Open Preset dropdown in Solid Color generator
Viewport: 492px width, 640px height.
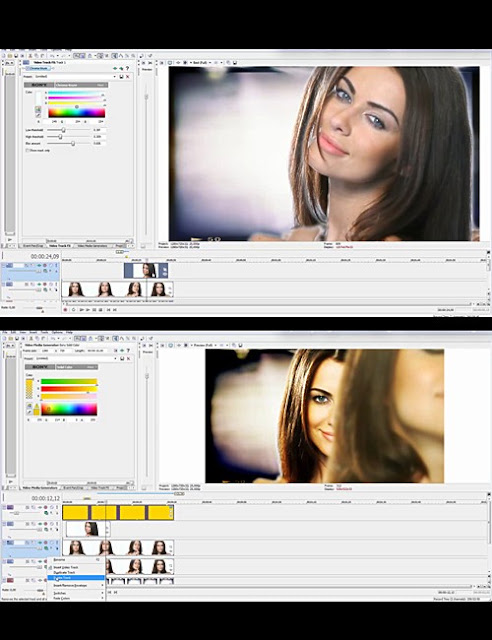point(115,358)
